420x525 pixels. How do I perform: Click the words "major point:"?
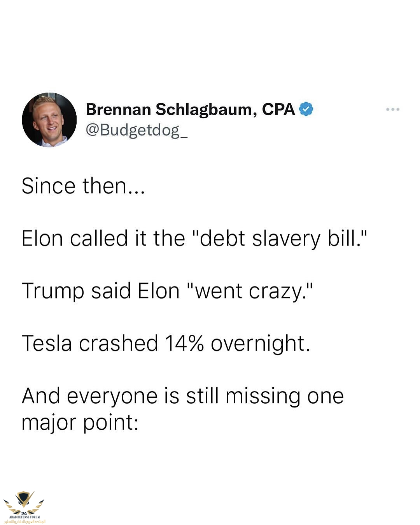click(x=80, y=422)
